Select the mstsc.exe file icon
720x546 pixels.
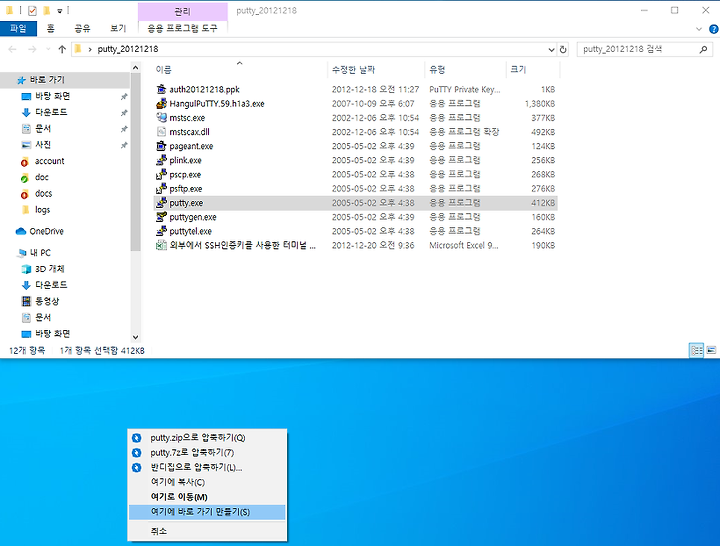point(161,118)
